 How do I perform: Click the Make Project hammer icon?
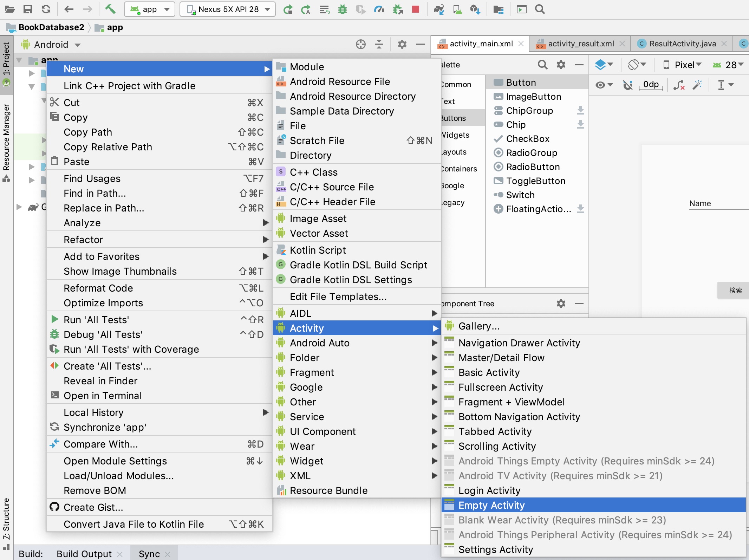(x=110, y=9)
